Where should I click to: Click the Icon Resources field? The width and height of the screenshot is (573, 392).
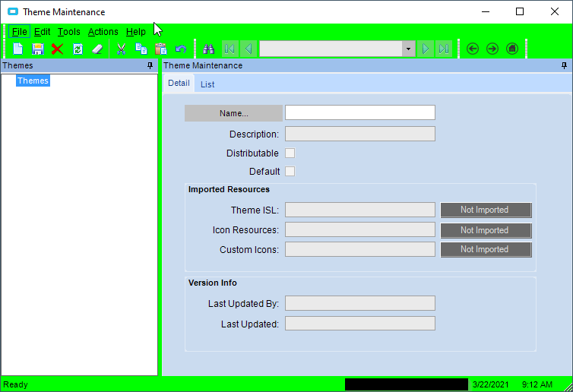tap(360, 229)
